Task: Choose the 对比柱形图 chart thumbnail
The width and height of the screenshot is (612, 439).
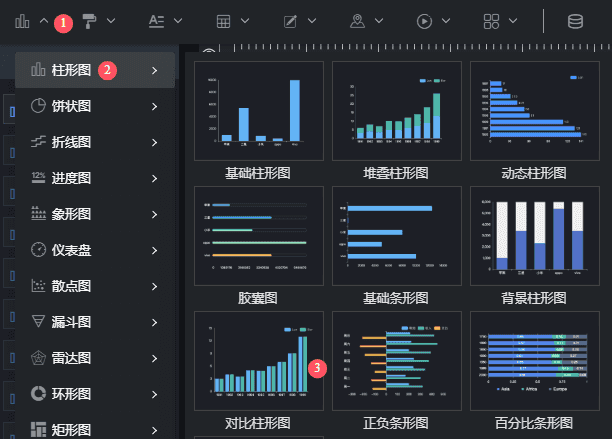Action: pos(259,361)
